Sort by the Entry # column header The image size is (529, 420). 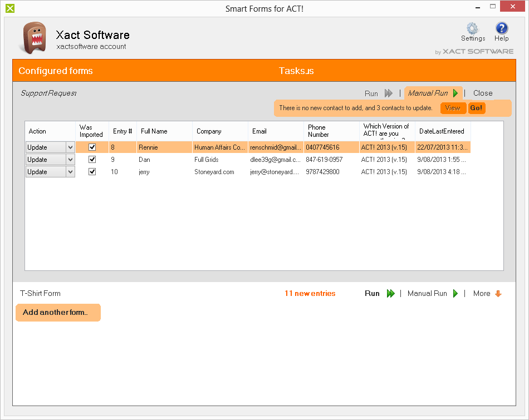(123, 131)
